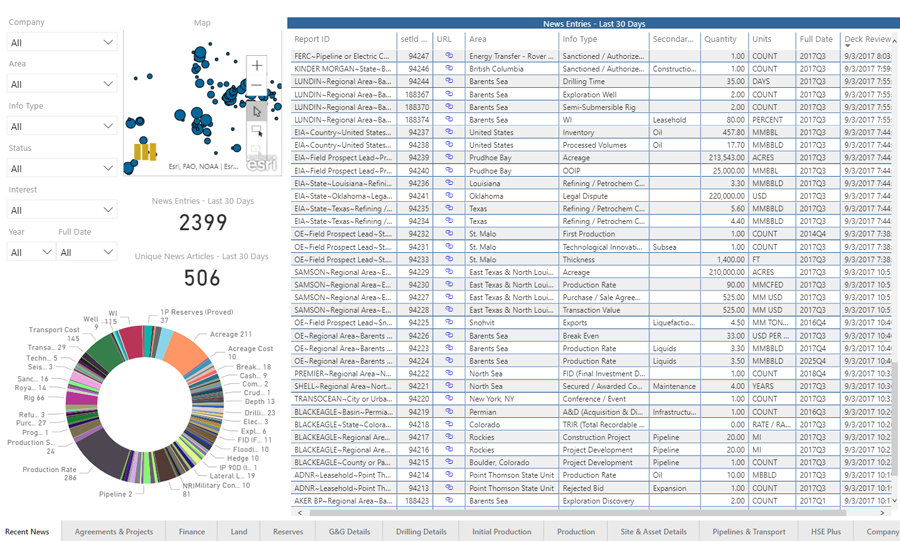Open URL link for setId 94225
Image resolution: width=900 pixels, height=541 pixels.
449,322
